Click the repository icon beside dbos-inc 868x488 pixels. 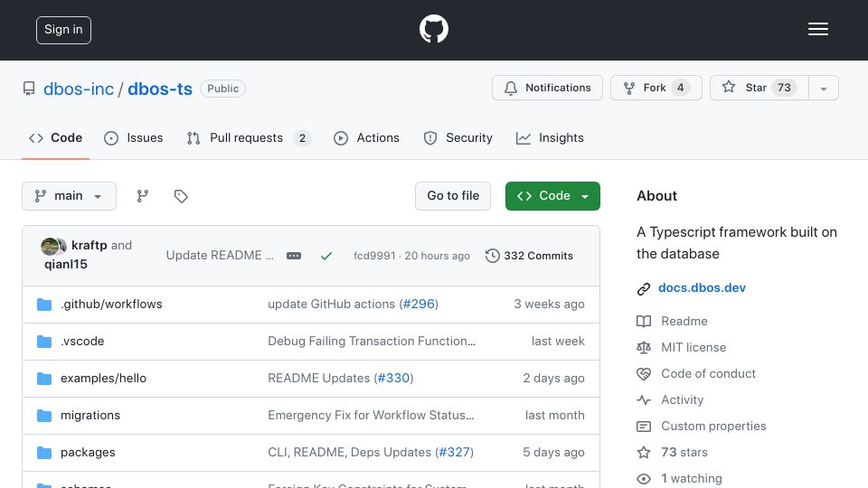[29, 89]
